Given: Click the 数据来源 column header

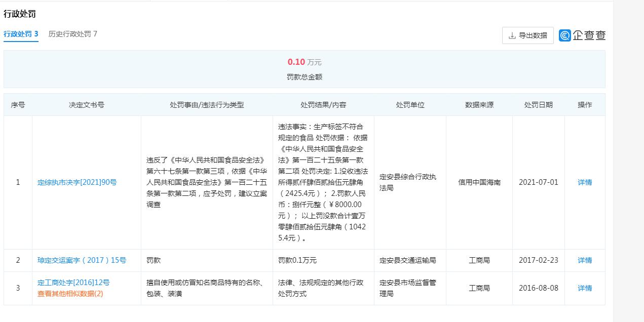Looking at the screenshot, I should tap(478, 104).
